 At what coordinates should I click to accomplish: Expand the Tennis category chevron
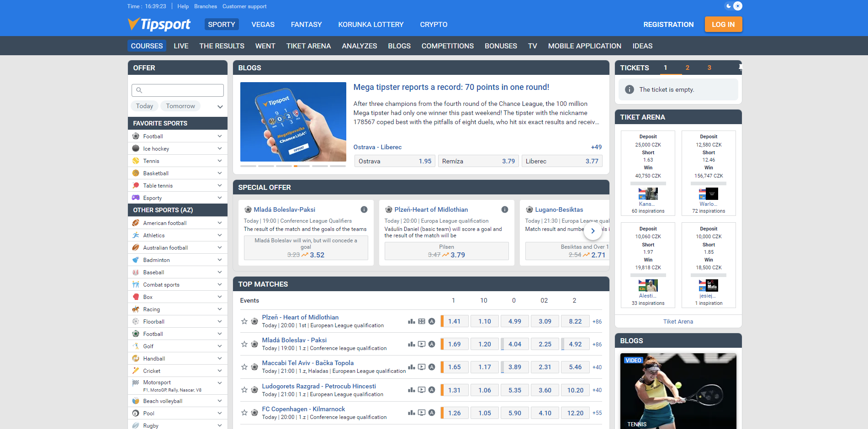tap(220, 161)
